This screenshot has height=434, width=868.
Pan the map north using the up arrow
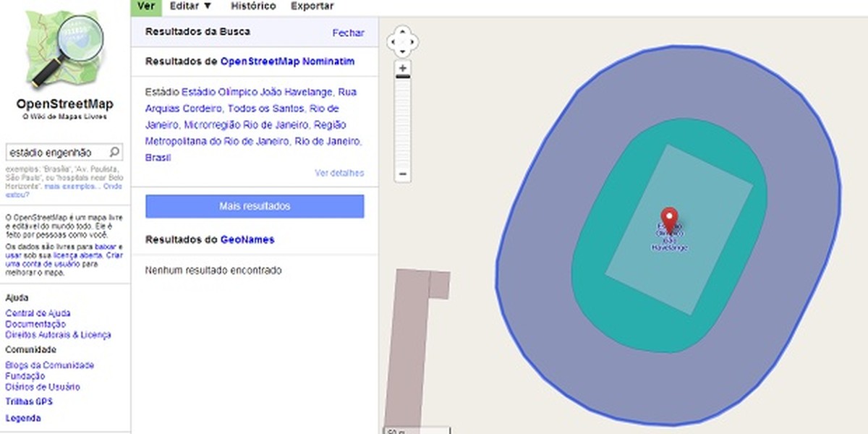pyautogui.click(x=404, y=31)
